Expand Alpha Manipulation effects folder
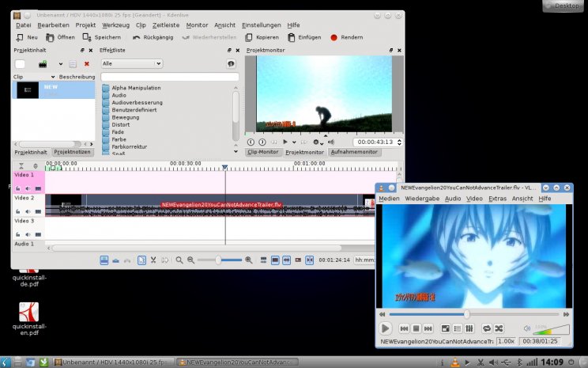This screenshot has height=368, width=588. click(106, 88)
